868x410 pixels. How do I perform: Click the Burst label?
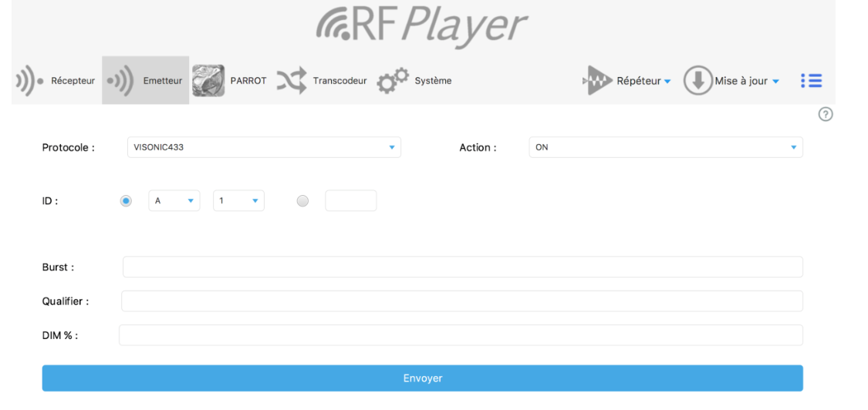pyautogui.click(x=58, y=267)
